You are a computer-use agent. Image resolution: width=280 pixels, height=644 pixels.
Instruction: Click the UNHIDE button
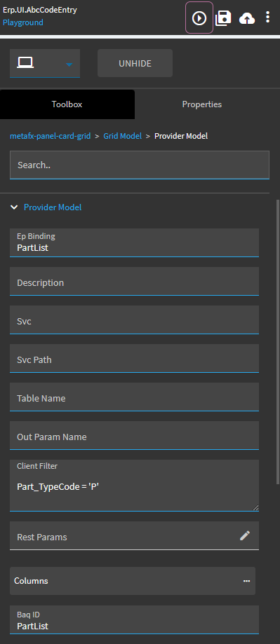pos(135,63)
